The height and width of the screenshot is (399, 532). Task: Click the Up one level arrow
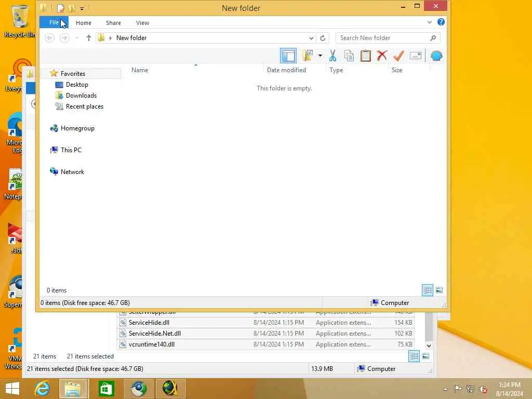coord(88,37)
